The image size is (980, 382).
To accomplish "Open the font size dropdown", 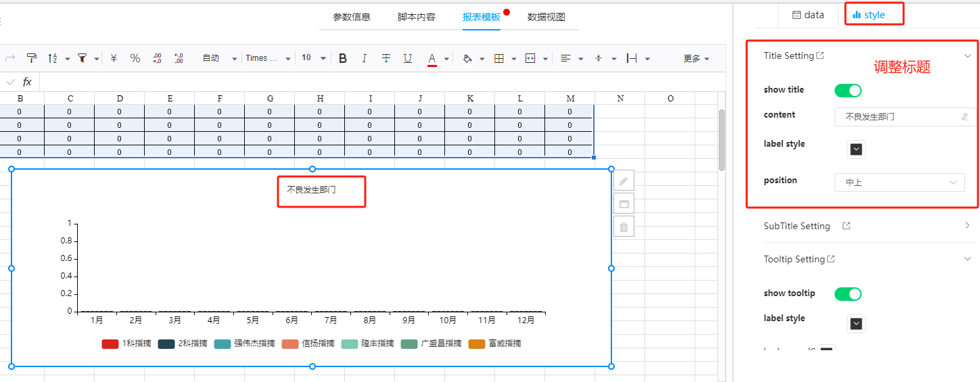I will (314, 58).
